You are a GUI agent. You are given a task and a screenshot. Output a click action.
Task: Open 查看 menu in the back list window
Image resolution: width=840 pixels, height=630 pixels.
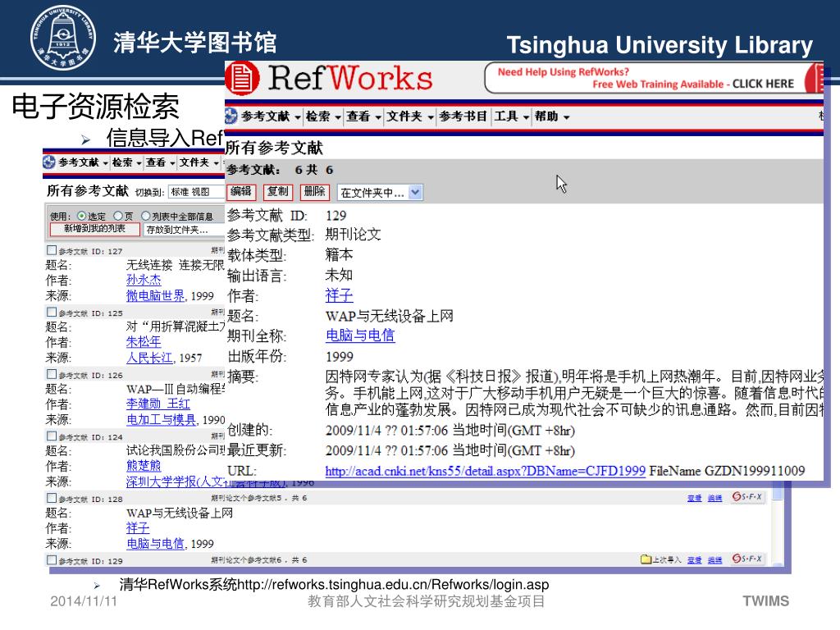160,162
